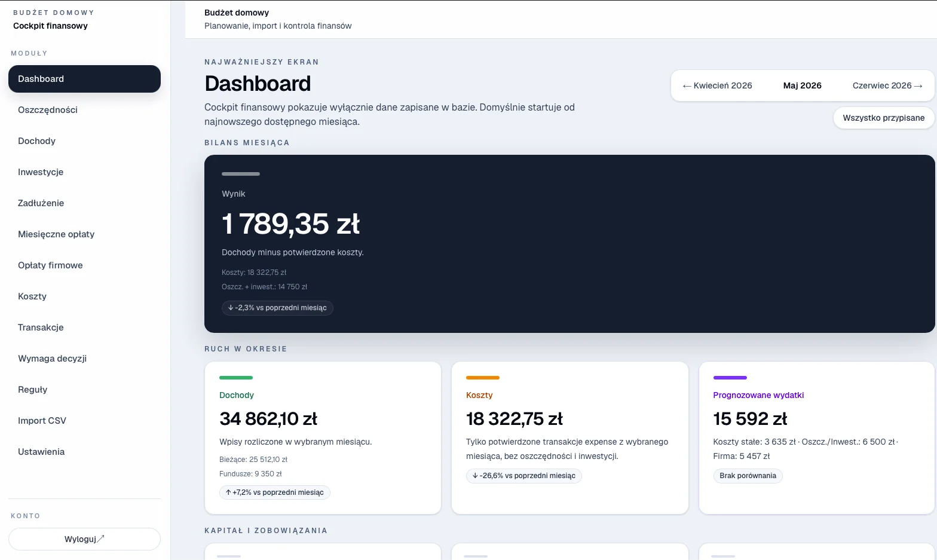This screenshot has height=560, width=937.
Task: Go to previous month Kwiecień 2026
Action: 717,85
